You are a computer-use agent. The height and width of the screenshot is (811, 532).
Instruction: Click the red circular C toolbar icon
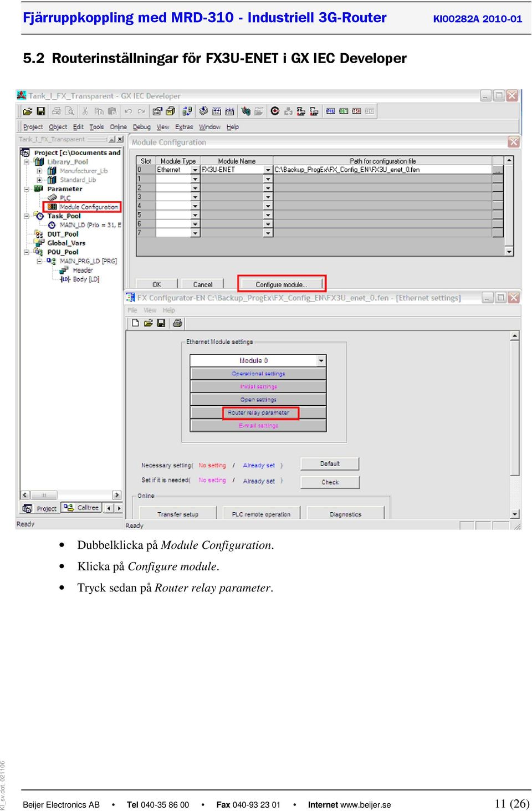point(275,111)
